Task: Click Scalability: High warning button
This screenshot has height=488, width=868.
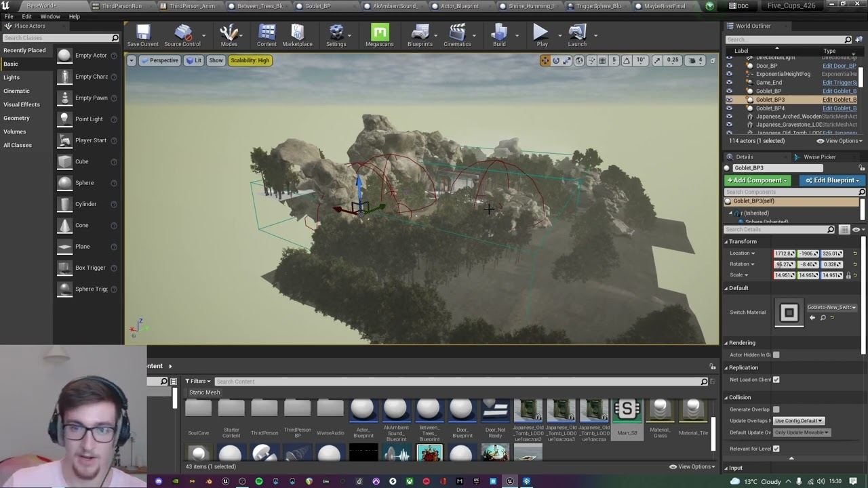Action: [250, 60]
